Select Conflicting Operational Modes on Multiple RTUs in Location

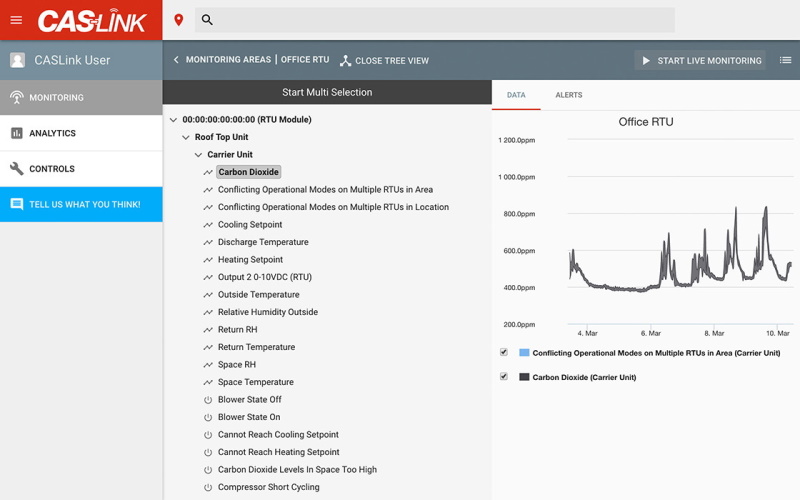coord(333,207)
